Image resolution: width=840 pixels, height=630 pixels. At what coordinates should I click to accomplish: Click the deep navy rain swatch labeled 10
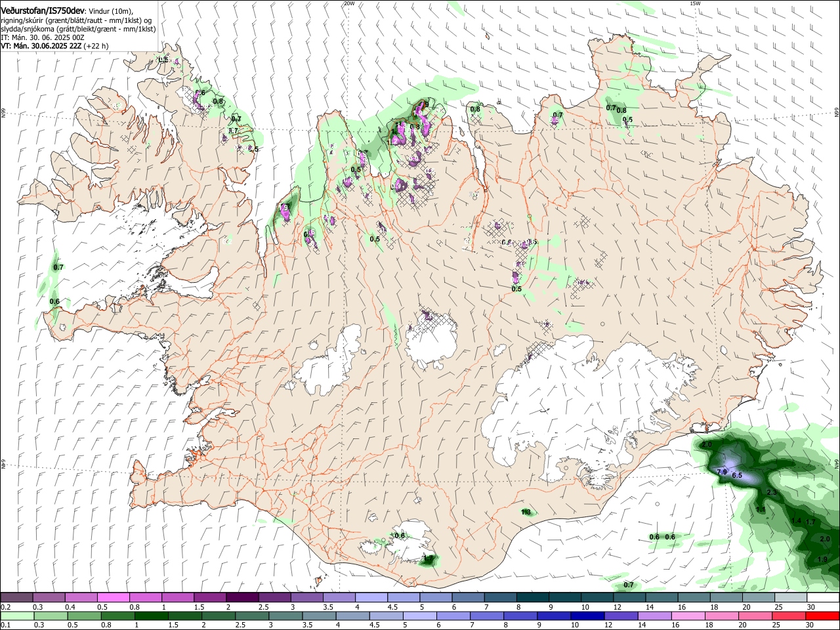point(587,616)
